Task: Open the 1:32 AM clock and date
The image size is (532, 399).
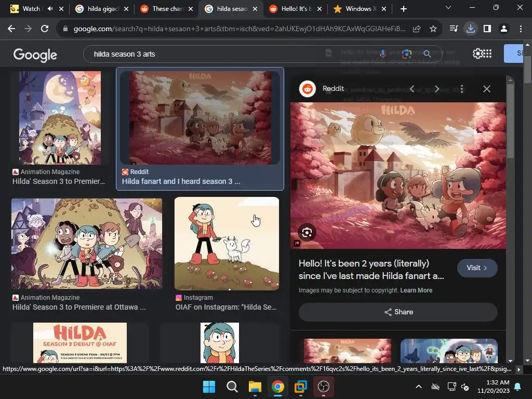Action: pyautogui.click(x=494, y=387)
